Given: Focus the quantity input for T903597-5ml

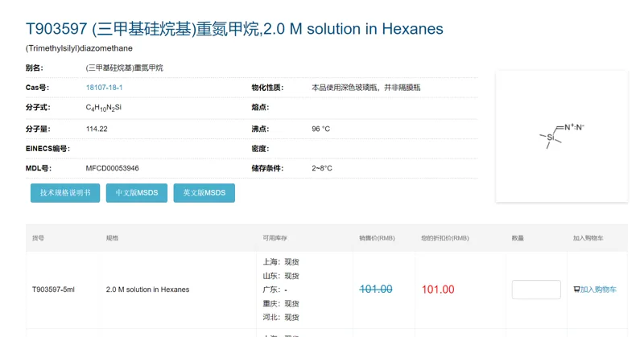Looking at the screenshot, I should pos(536,290).
